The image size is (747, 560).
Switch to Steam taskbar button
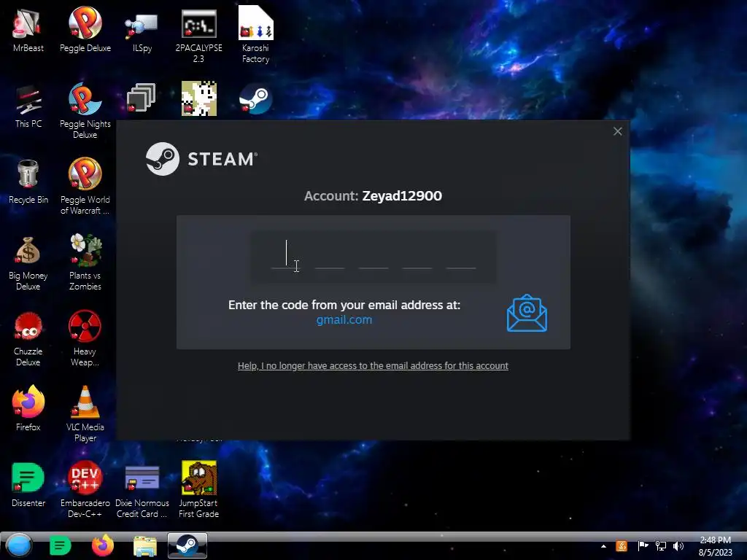(187, 545)
